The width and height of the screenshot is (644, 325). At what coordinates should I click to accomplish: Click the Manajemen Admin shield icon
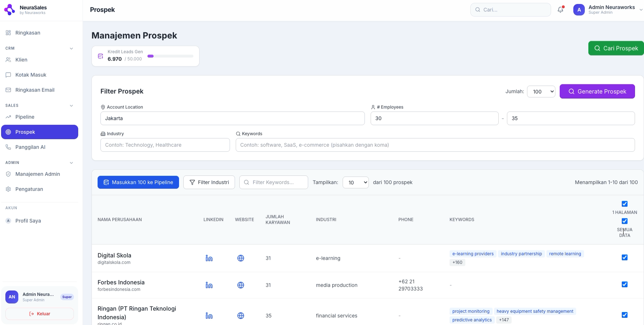click(x=8, y=174)
